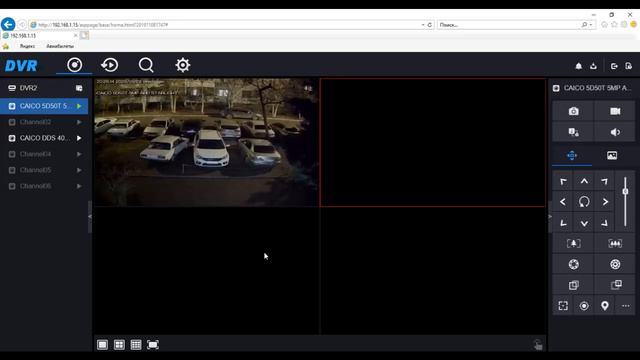Click browser back button
The image size is (640, 360).
(x=8, y=24)
